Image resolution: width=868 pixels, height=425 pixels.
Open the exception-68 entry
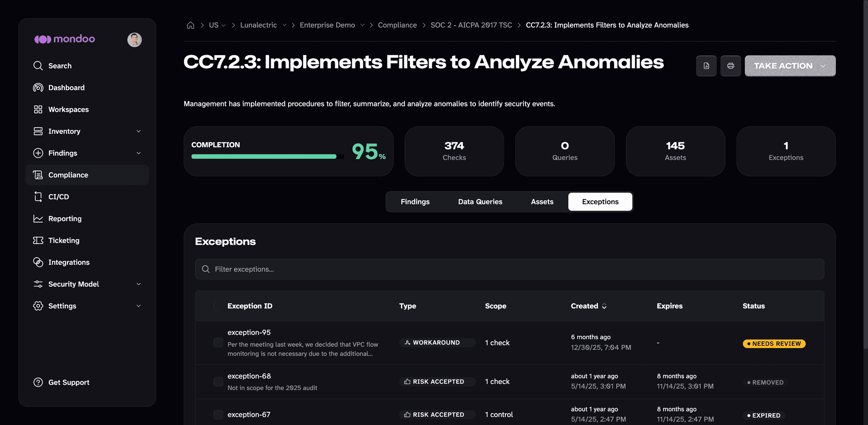pos(249,376)
